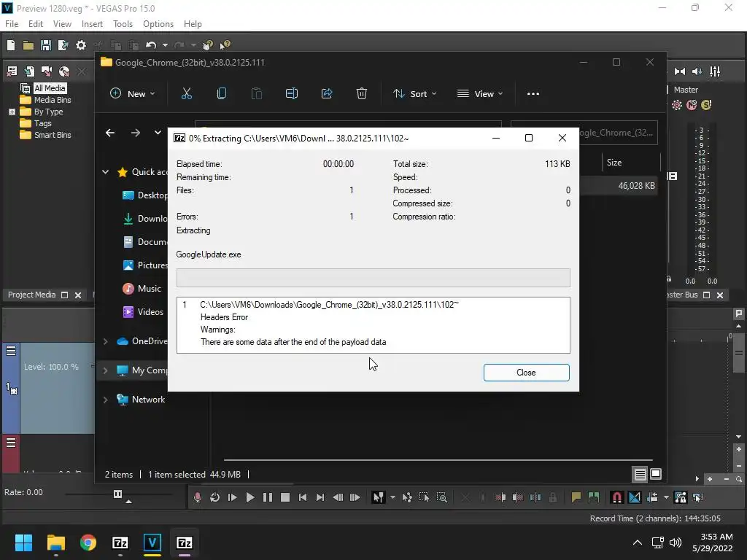Create a new VEGAS project
This screenshot has height=560, width=747.
(11, 45)
